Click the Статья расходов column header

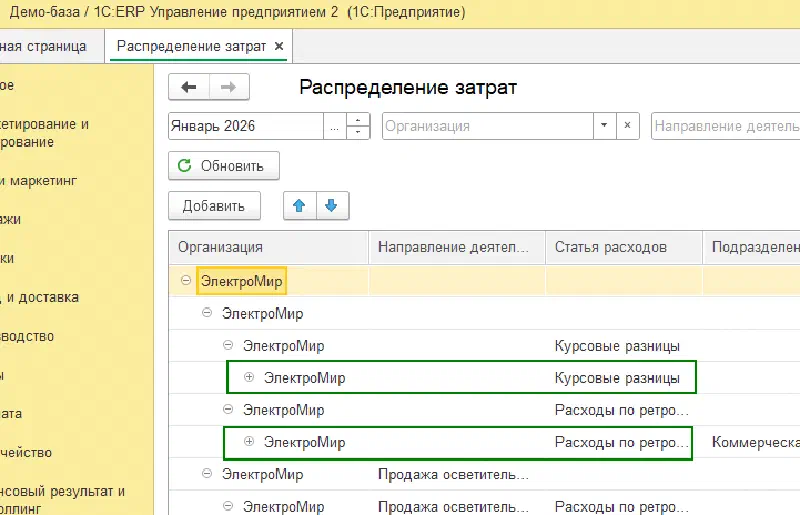(624, 247)
